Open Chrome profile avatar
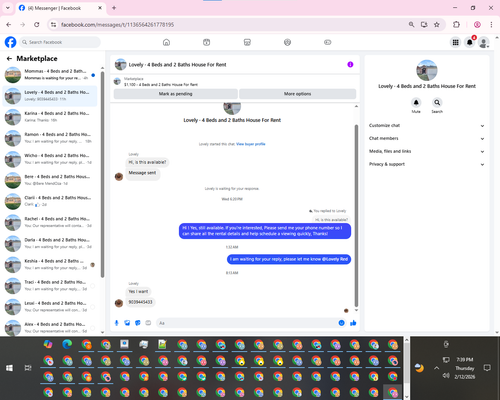This screenshot has width=500, height=400. (x=477, y=24)
